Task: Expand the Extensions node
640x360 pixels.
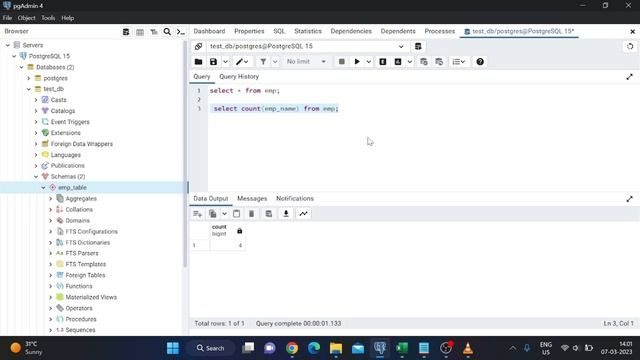Action: [x=36, y=133]
